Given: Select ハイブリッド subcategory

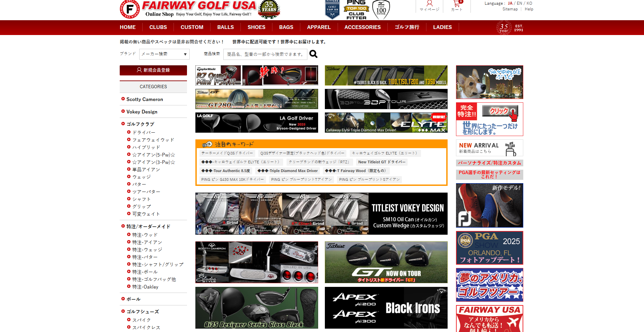Looking at the screenshot, I should tap(146, 147).
